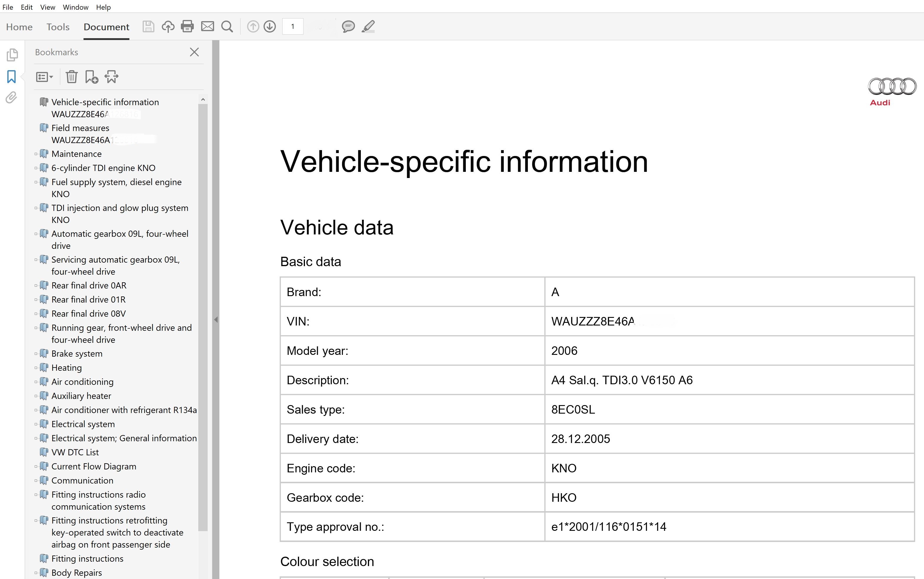Viewport: 924px width, 579px height.
Task: Expand Current Flow Diagram bookmark
Action: click(36, 466)
